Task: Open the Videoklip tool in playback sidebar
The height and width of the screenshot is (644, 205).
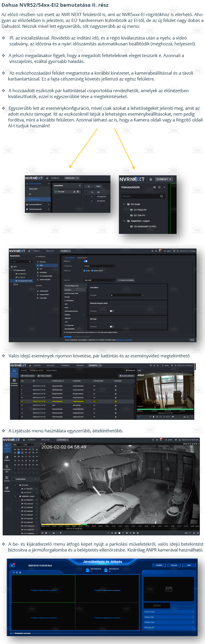Action: tap(7, 488)
